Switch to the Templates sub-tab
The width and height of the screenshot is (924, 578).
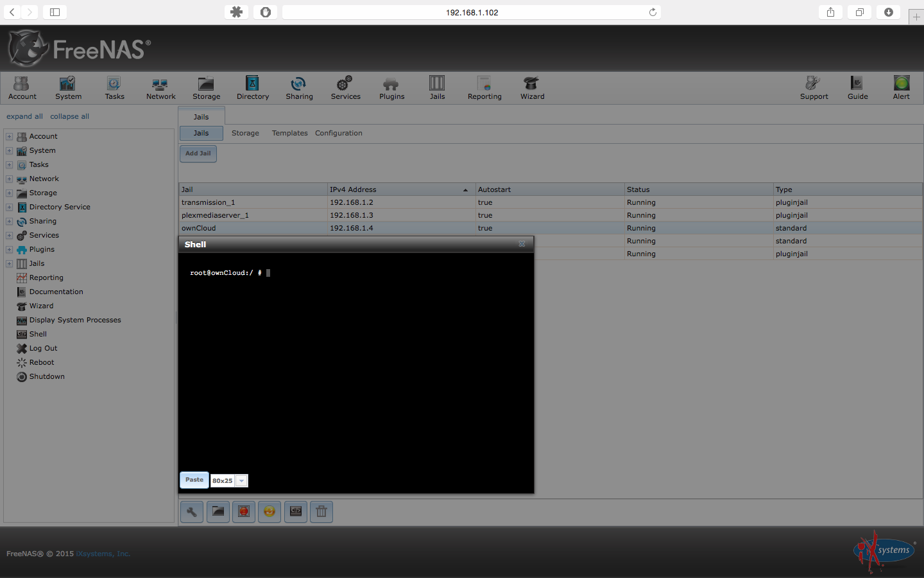(289, 133)
